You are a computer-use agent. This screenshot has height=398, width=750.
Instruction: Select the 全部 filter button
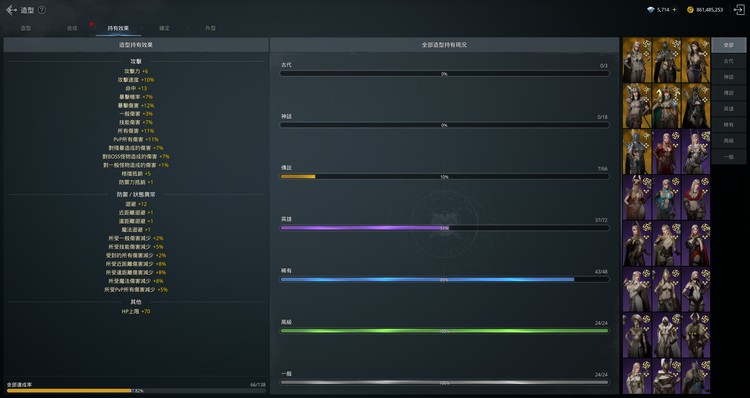coord(728,45)
